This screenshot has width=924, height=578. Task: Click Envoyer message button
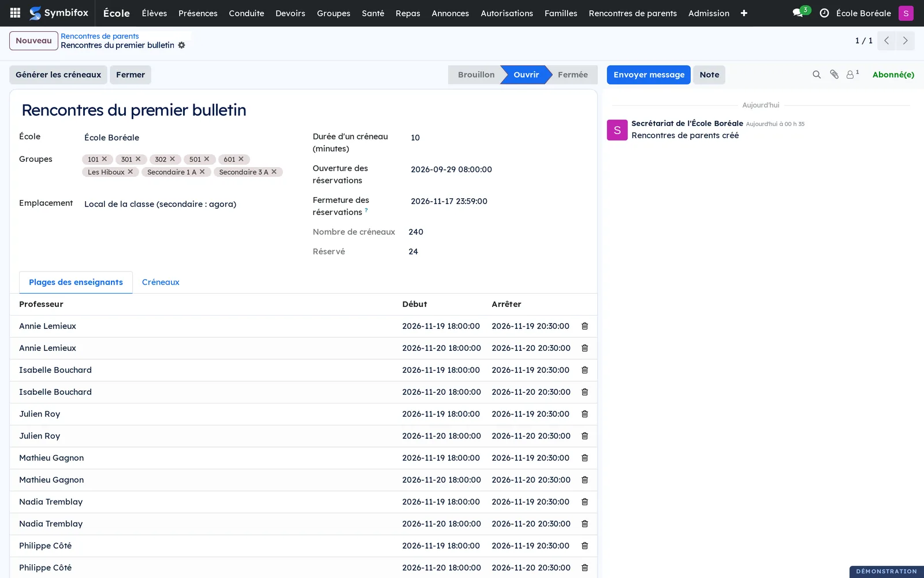click(649, 75)
